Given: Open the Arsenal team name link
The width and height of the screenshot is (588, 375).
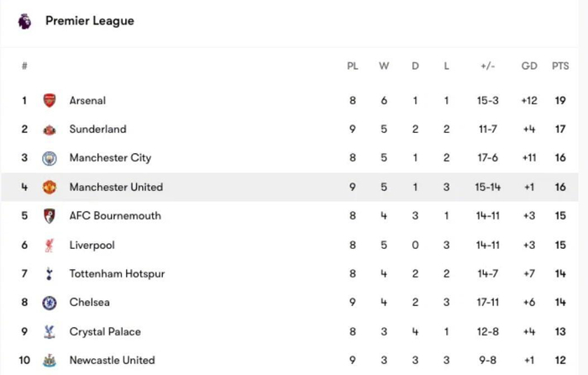Looking at the screenshot, I should pos(87,101).
